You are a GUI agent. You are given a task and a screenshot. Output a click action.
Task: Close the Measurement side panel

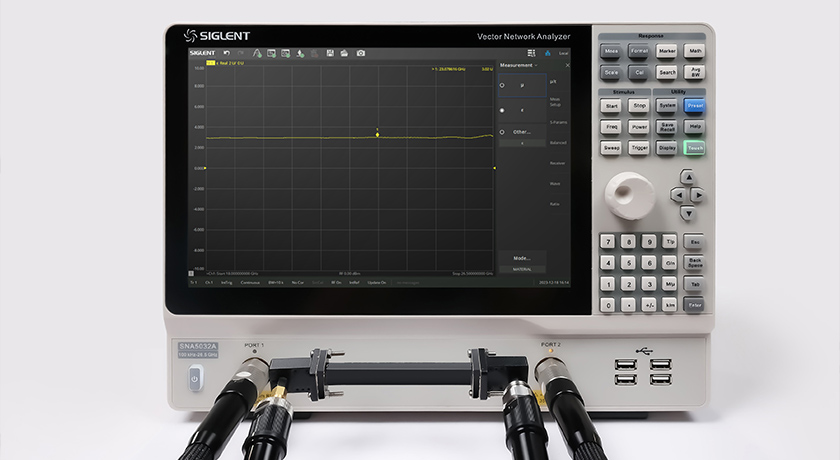click(567, 65)
